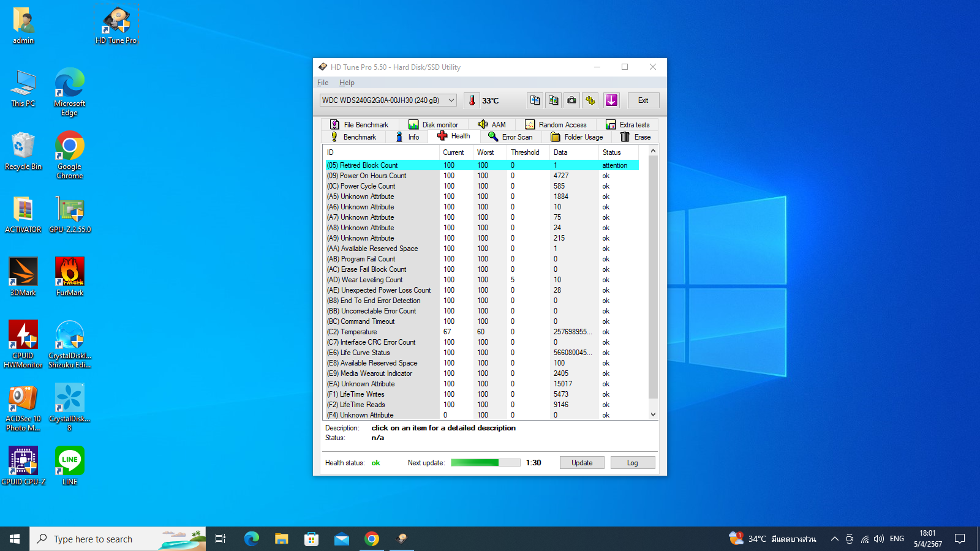The width and height of the screenshot is (980, 551).
Task: Open the Error Scan tab
Action: coord(510,137)
